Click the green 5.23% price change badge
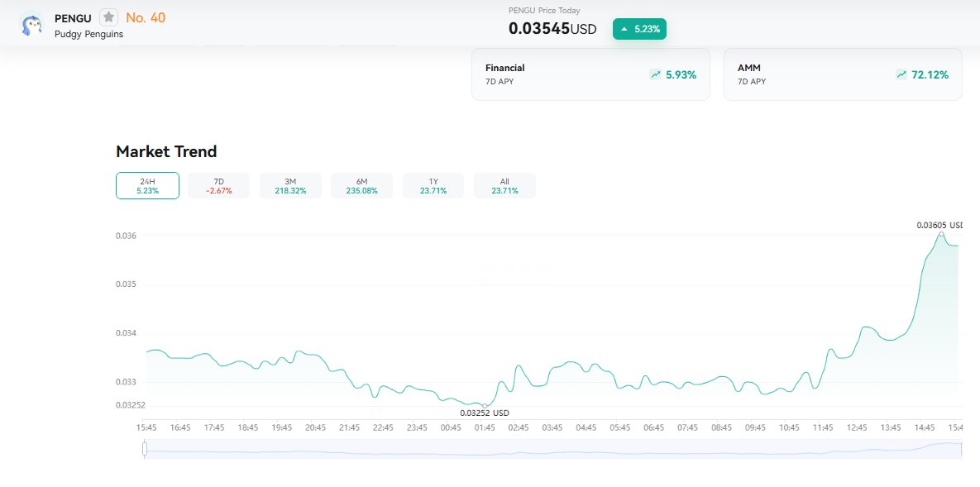 coord(639,28)
